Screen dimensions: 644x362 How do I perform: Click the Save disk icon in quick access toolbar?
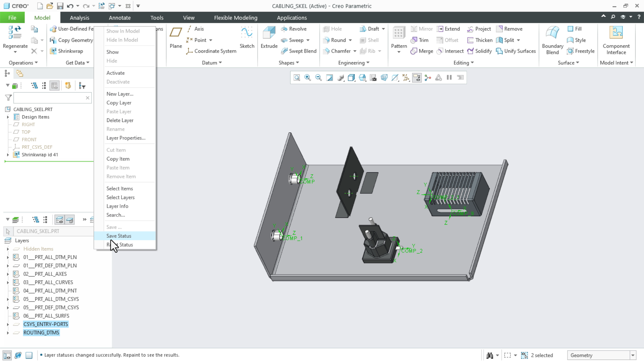[x=60, y=6]
